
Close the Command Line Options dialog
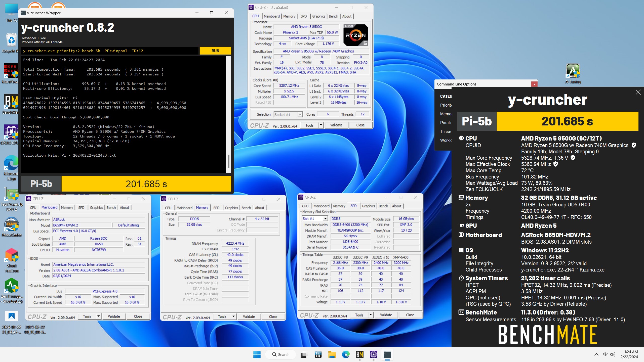coord(534,84)
